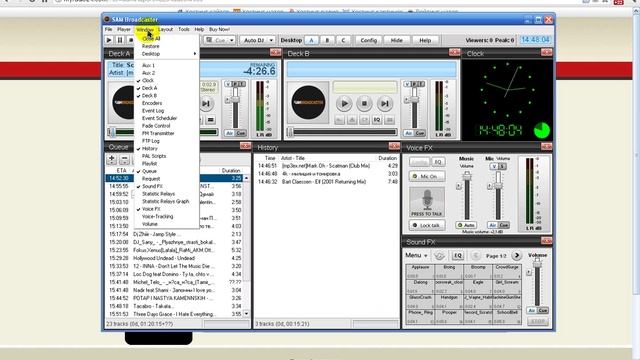Open the Cue dropdown arrow in toolbar
Viewport: 640px width, 360px height.
point(231,40)
